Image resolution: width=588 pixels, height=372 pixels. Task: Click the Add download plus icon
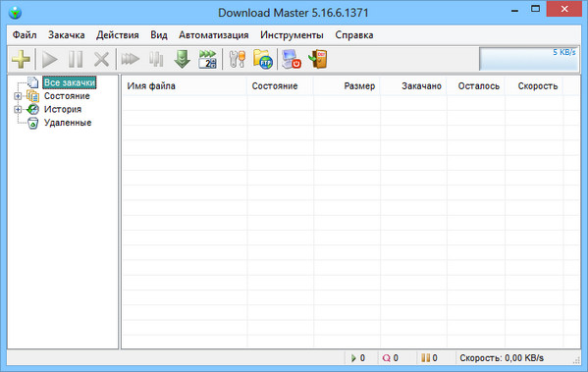tap(21, 59)
